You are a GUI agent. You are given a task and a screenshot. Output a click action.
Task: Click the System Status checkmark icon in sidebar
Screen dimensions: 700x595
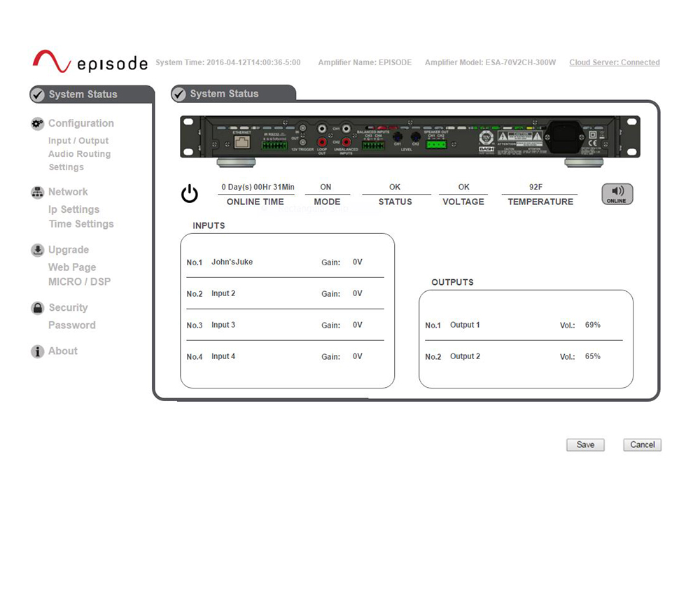[38, 94]
